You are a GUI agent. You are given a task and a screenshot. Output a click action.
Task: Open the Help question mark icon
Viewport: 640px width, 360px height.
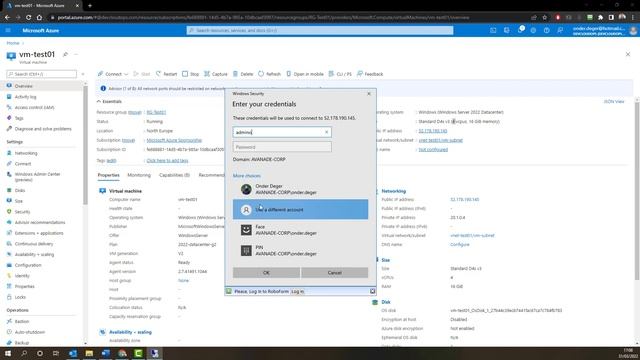(547, 30)
